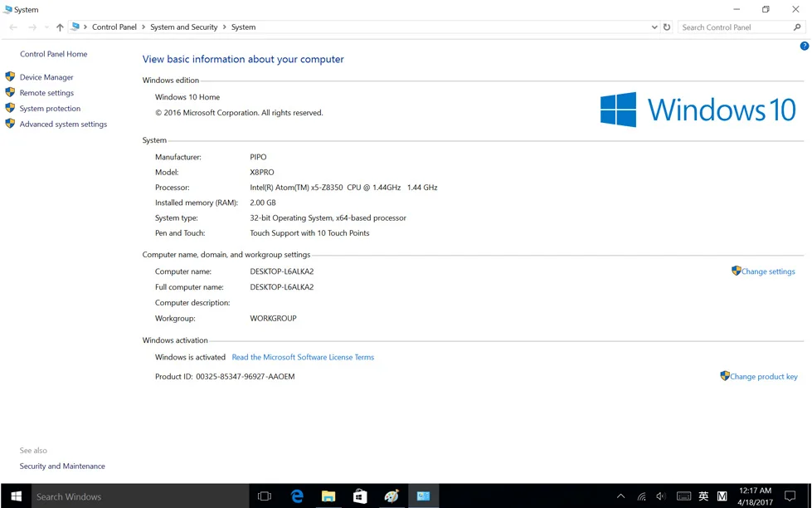812x508 pixels.
Task: Open Device Manager from the sidebar
Action: [46, 77]
